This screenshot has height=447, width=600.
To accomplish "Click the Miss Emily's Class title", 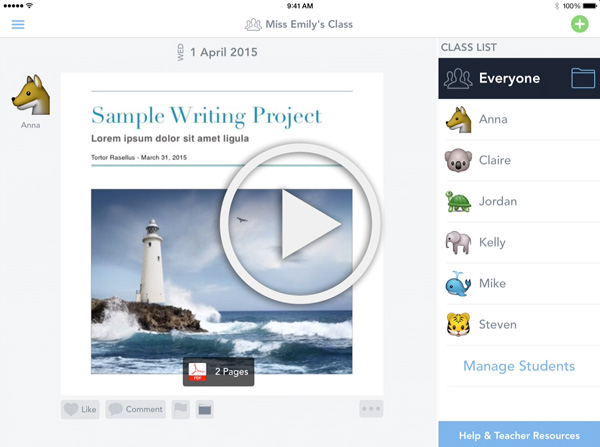I will click(309, 24).
